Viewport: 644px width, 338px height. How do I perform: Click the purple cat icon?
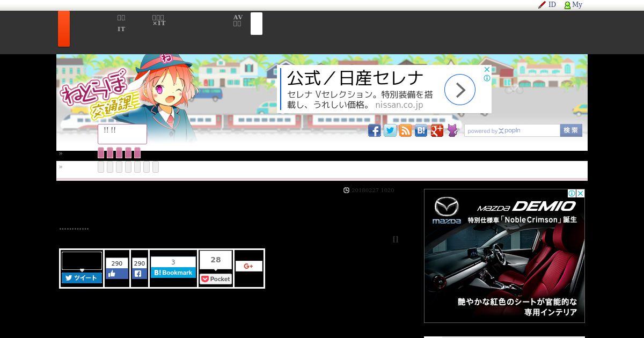453,130
